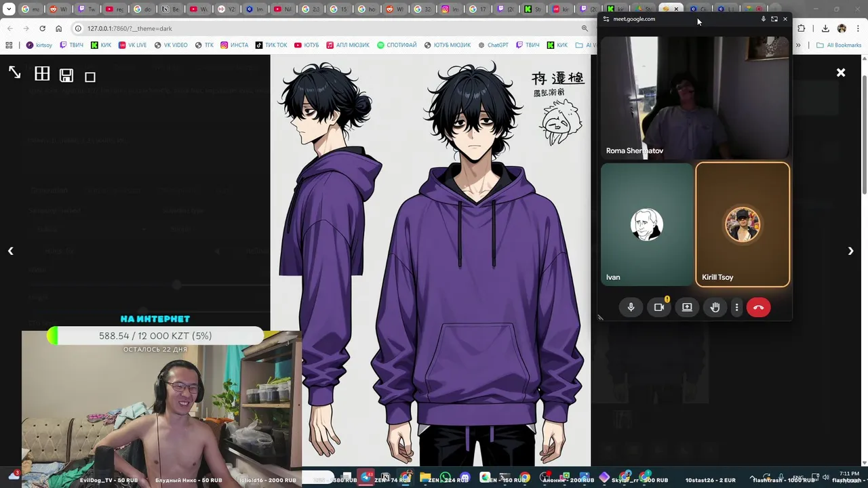Open the ЮТУБ МЮЗИК bookmark
The image size is (868, 488).
pos(448,45)
